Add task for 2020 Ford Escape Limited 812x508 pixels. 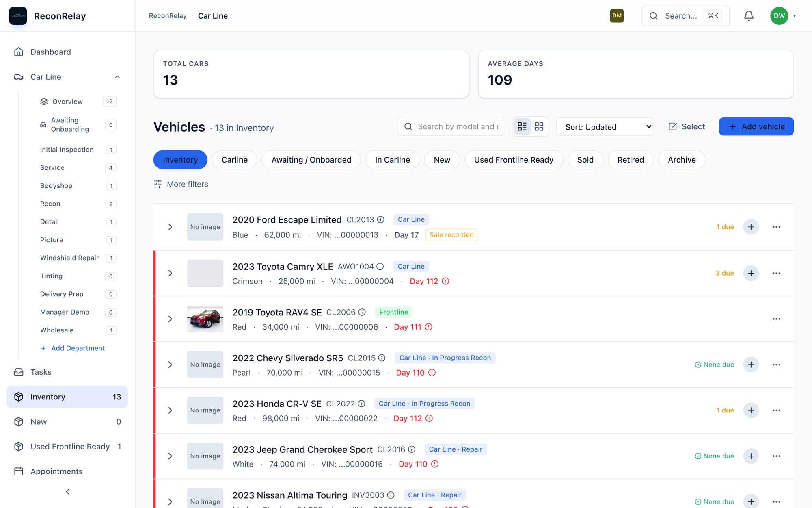[x=751, y=227]
